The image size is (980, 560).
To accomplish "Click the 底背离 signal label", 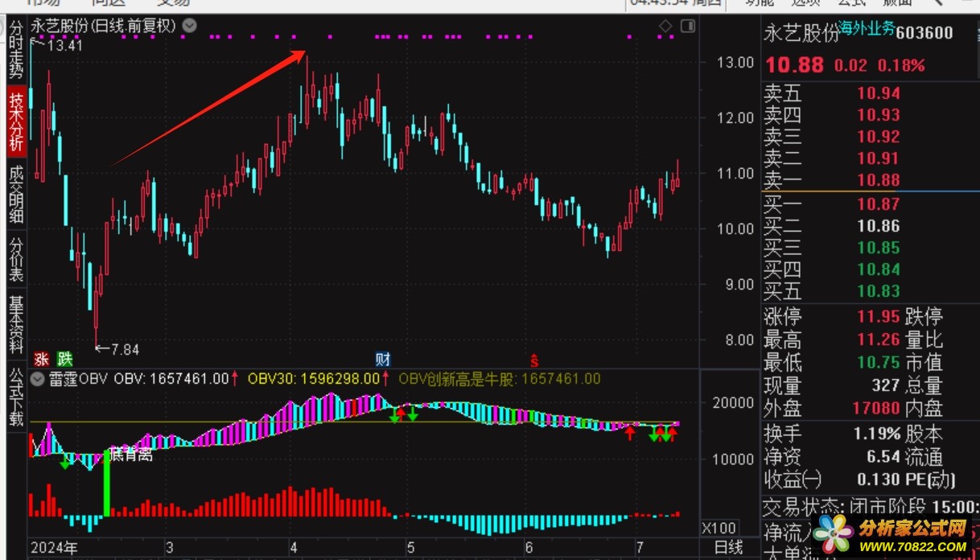I will tap(133, 456).
